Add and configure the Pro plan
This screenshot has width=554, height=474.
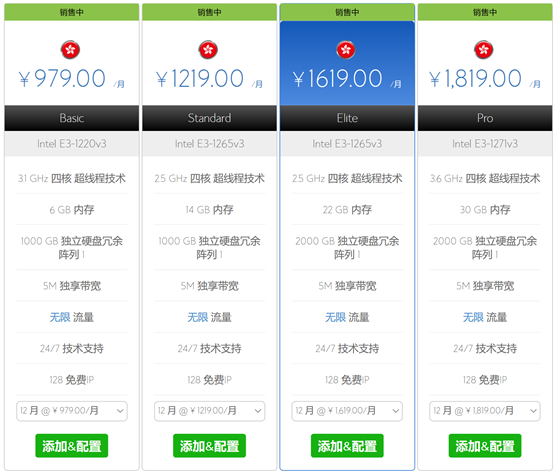(485, 446)
